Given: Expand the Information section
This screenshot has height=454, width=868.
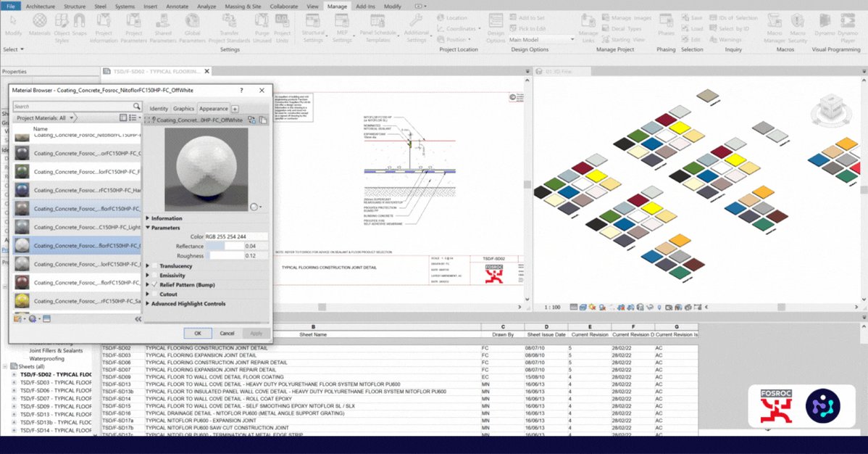Looking at the screenshot, I should click(x=148, y=218).
